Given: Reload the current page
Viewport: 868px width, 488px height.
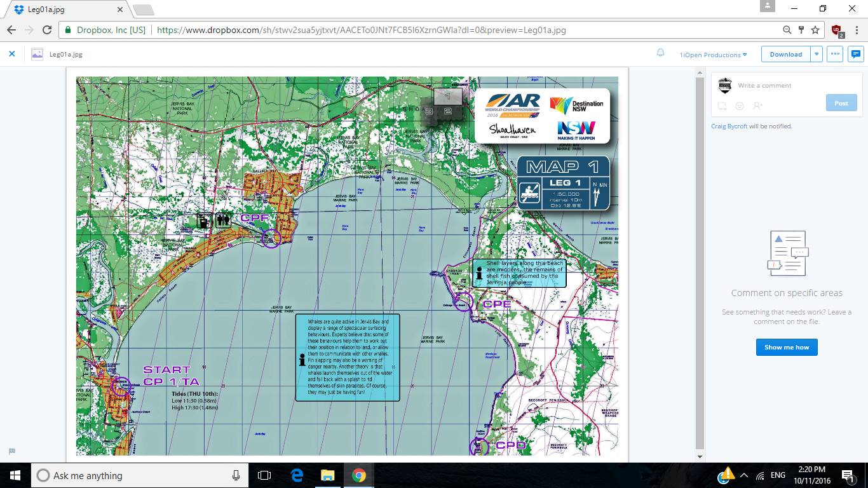Looking at the screenshot, I should [x=46, y=30].
